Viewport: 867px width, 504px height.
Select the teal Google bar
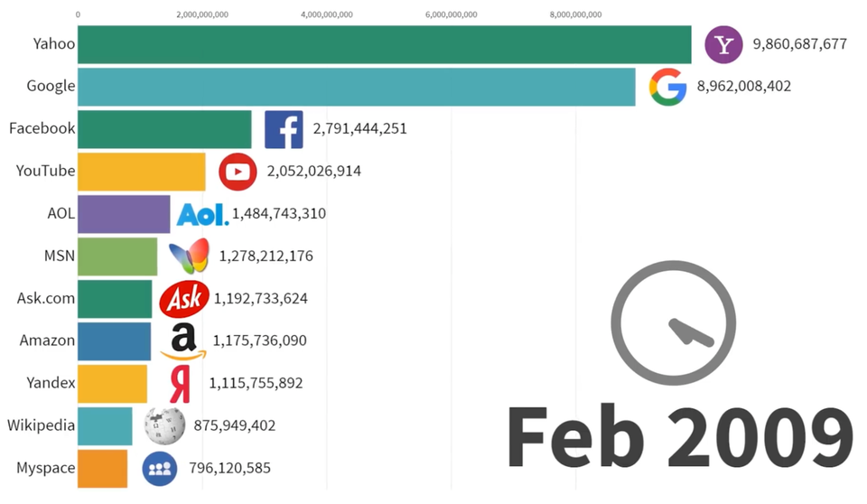(x=356, y=87)
